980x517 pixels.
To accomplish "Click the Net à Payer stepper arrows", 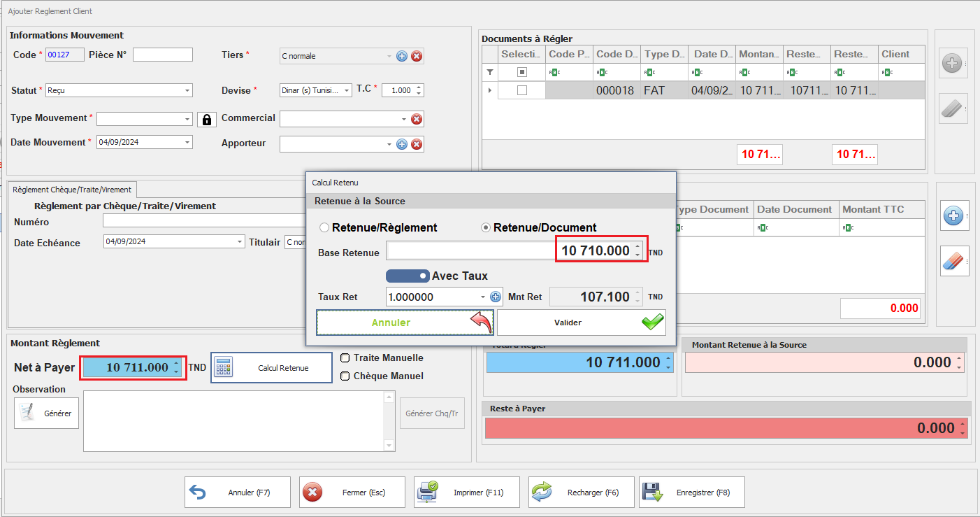I will [x=177, y=367].
